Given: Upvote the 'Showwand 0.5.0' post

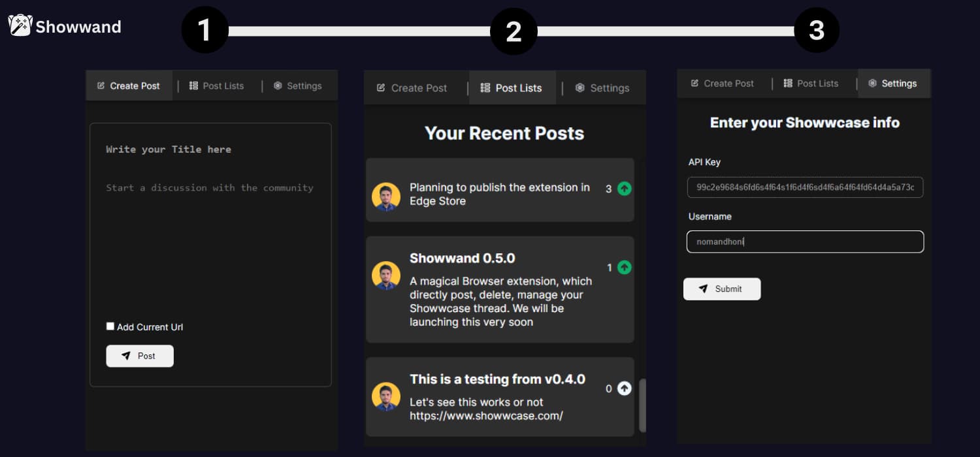Looking at the screenshot, I should (625, 267).
